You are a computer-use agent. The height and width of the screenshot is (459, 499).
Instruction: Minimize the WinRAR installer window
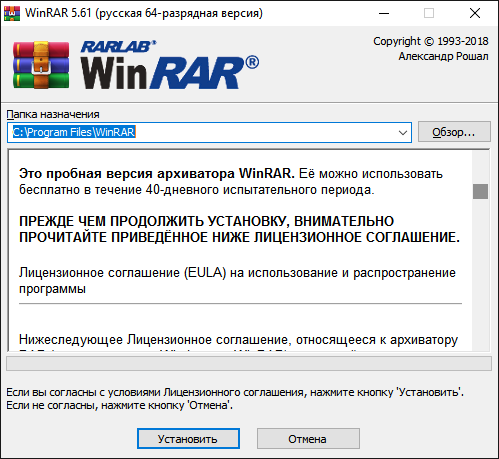tap(384, 13)
